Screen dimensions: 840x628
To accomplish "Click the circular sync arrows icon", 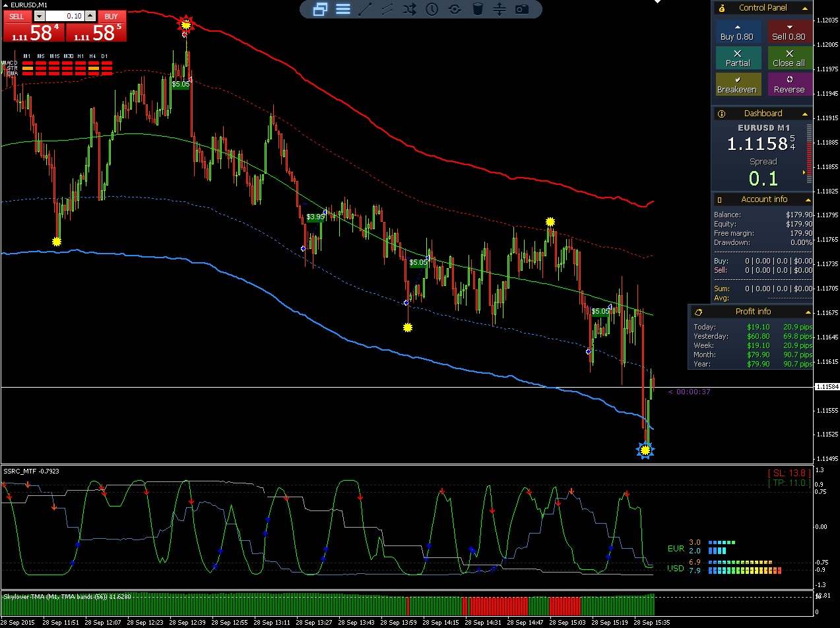I will click(455, 9).
